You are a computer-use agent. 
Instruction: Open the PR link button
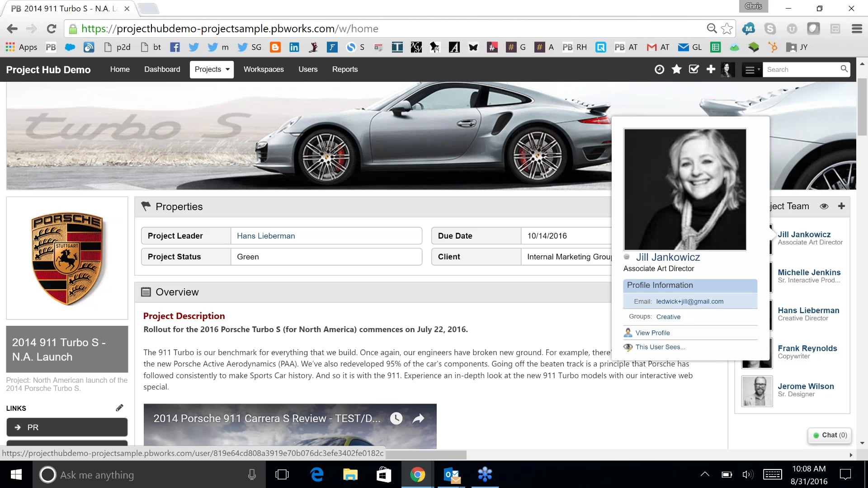click(x=67, y=427)
